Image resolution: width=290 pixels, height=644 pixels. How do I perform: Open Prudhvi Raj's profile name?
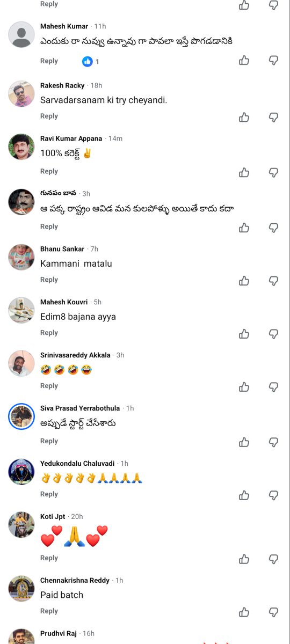tap(58, 634)
